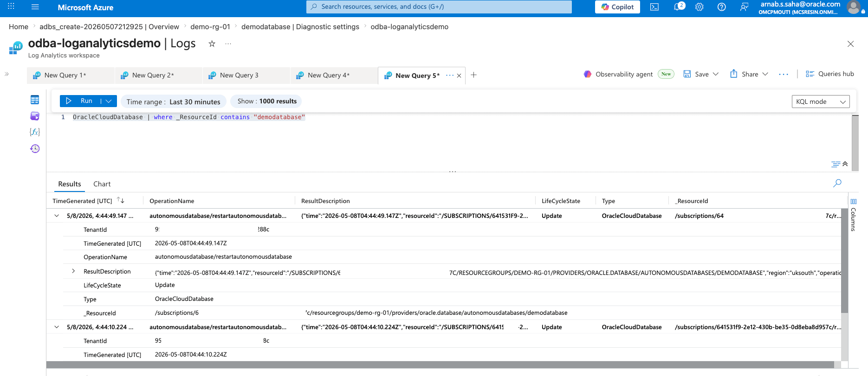Open demo-rg-01 breadcrumb link
This screenshot has height=376, width=868.
(210, 27)
